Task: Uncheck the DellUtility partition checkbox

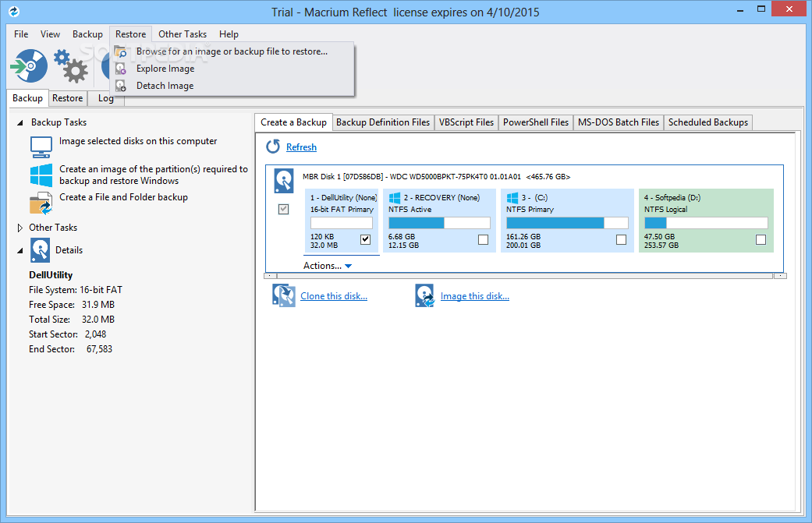Action: coord(366,239)
